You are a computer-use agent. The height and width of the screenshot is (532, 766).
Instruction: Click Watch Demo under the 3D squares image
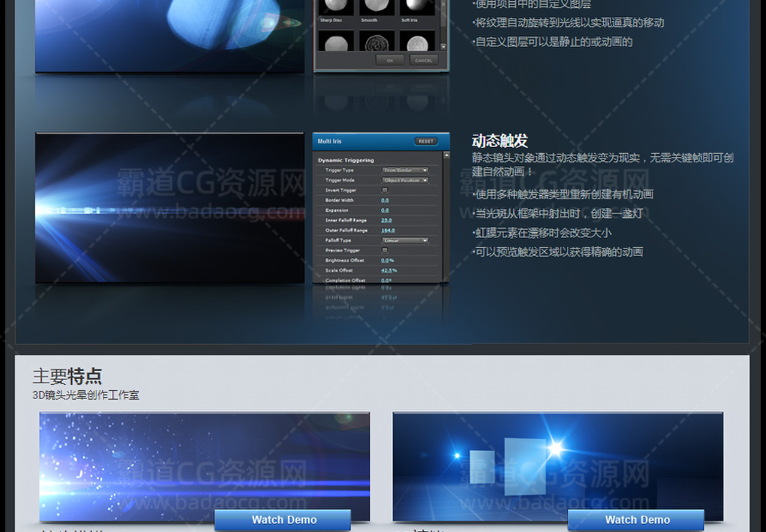coord(637,520)
